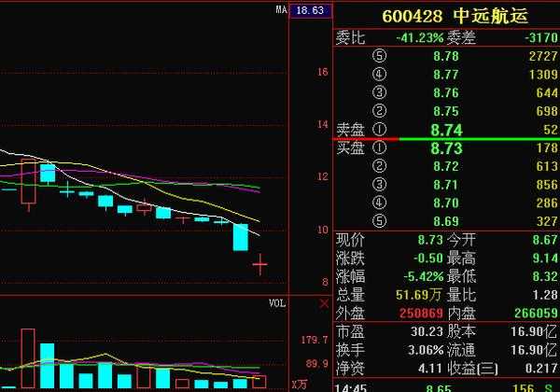Click the stock title 600428 中远航运
560x392 pixels.
pyautogui.click(x=455, y=16)
